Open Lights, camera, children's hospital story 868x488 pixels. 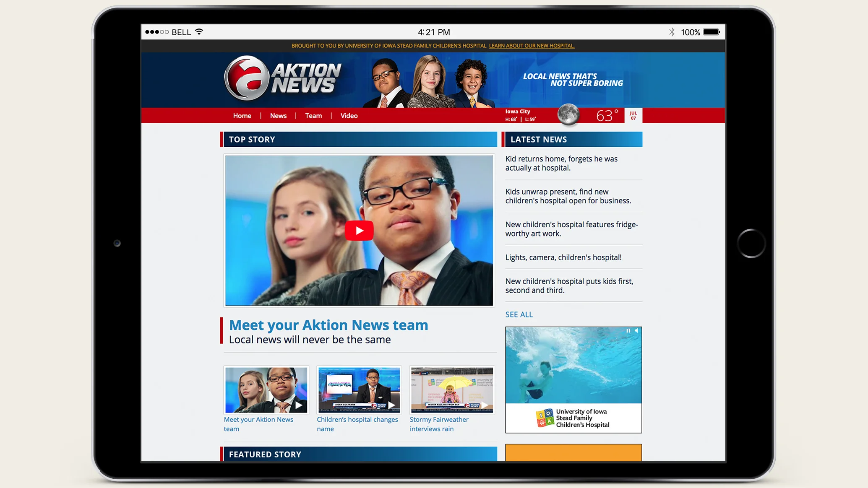(x=563, y=257)
